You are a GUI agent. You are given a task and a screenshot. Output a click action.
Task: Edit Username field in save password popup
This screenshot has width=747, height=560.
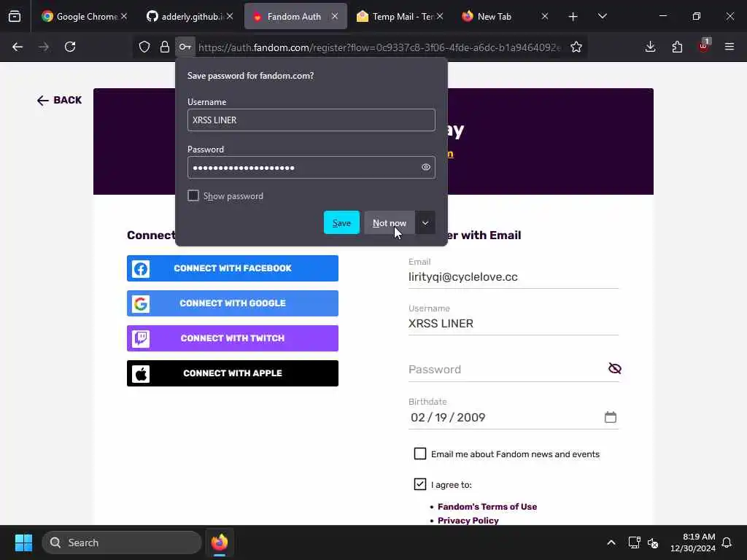click(x=311, y=120)
